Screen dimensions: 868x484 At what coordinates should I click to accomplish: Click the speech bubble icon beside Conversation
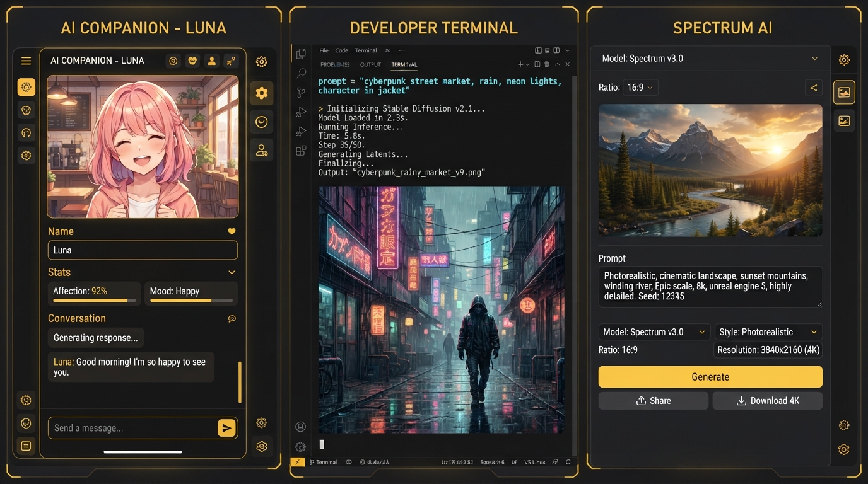[232, 318]
